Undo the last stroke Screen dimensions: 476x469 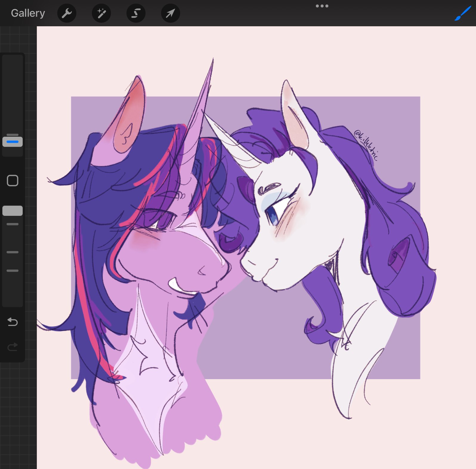point(13,322)
